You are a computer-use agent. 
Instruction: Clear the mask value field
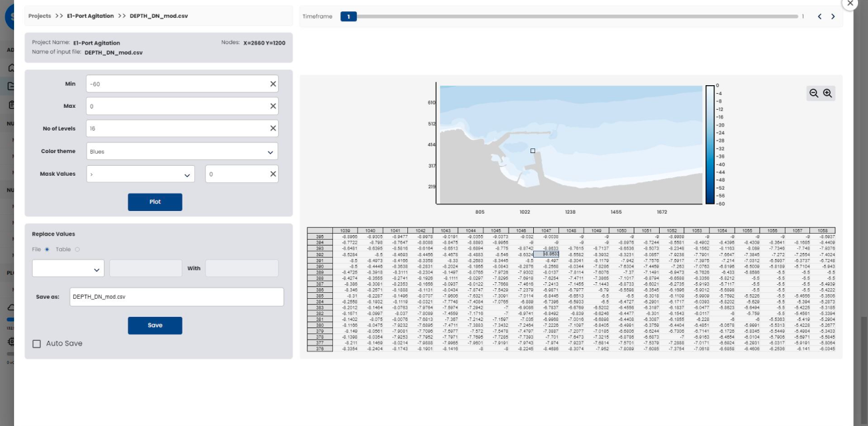tap(273, 174)
